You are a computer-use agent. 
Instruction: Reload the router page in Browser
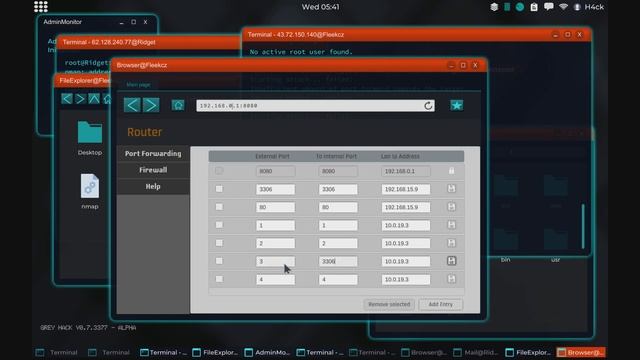click(x=428, y=106)
